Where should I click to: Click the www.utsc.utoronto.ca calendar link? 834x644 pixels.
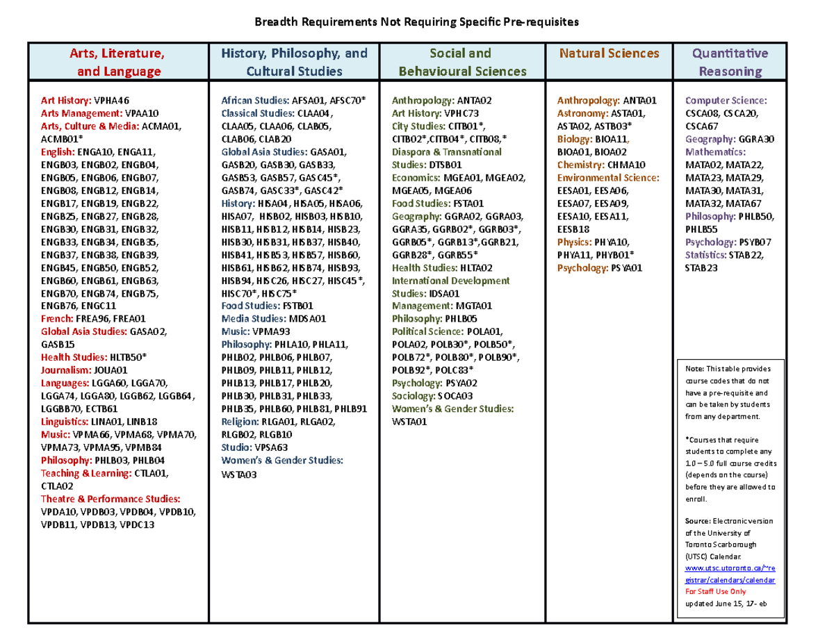(730, 574)
